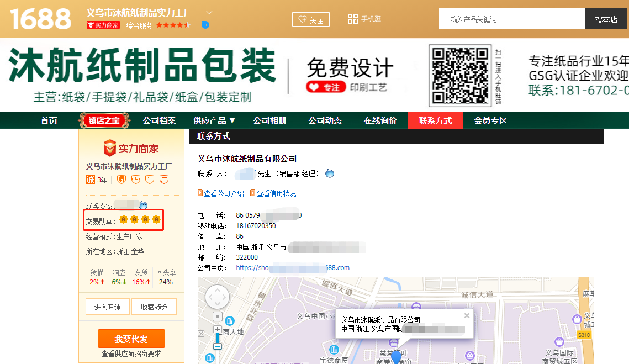
Task: Click the 邮编 value 322000
Action: pyautogui.click(x=247, y=257)
